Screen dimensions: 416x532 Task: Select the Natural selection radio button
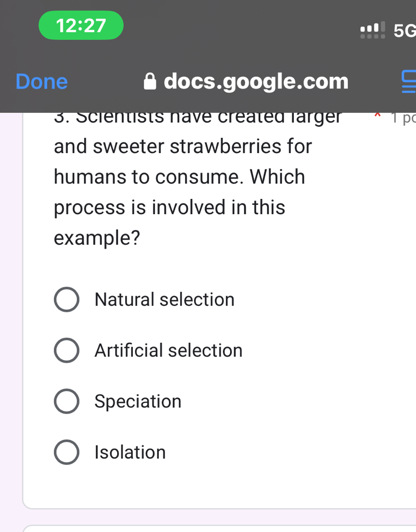click(x=67, y=299)
